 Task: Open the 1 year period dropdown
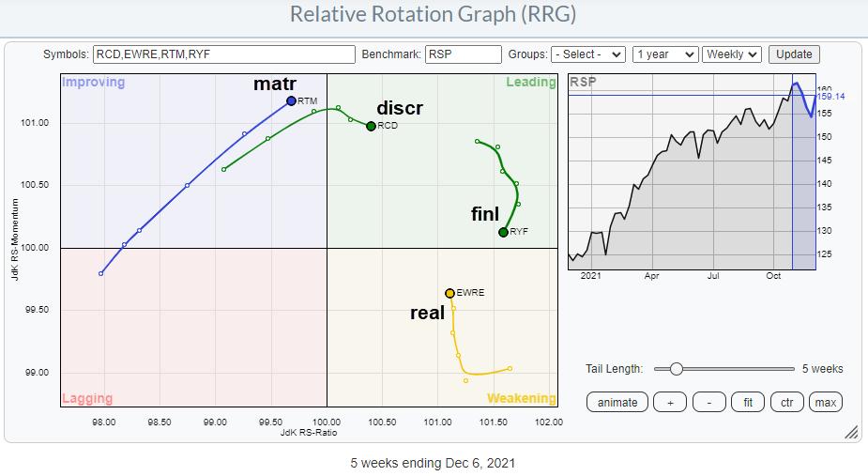(x=665, y=54)
